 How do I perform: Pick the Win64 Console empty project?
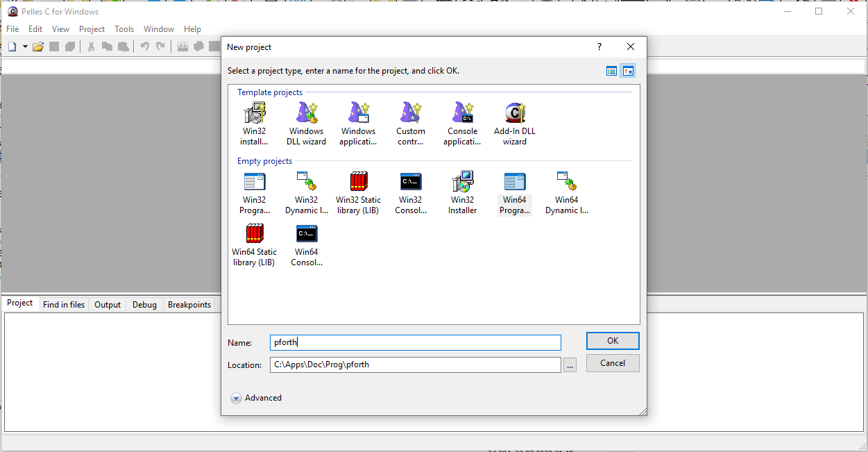pos(306,245)
